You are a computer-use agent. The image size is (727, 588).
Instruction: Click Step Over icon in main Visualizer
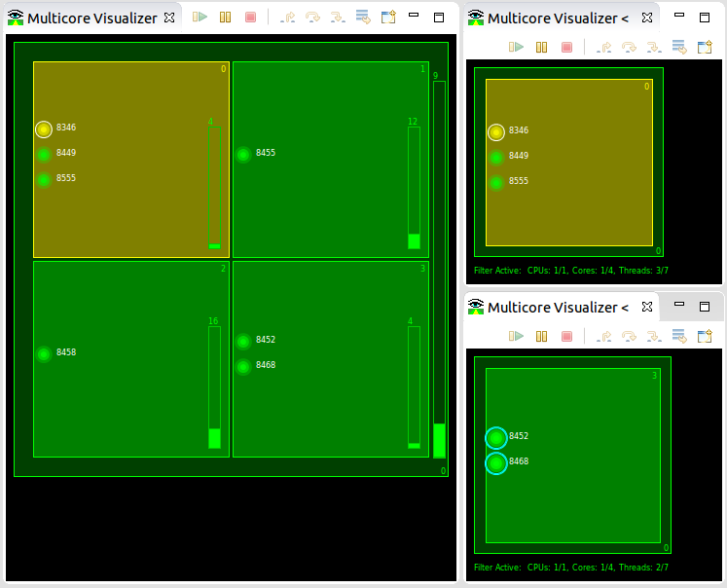(313, 18)
